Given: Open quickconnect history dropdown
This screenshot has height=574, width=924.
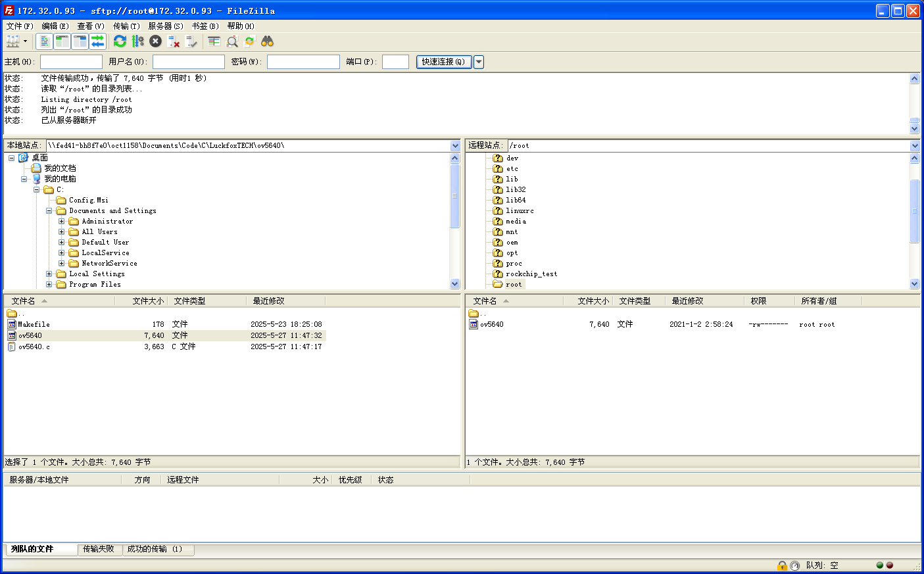Looking at the screenshot, I should click(x=479, y=62).
